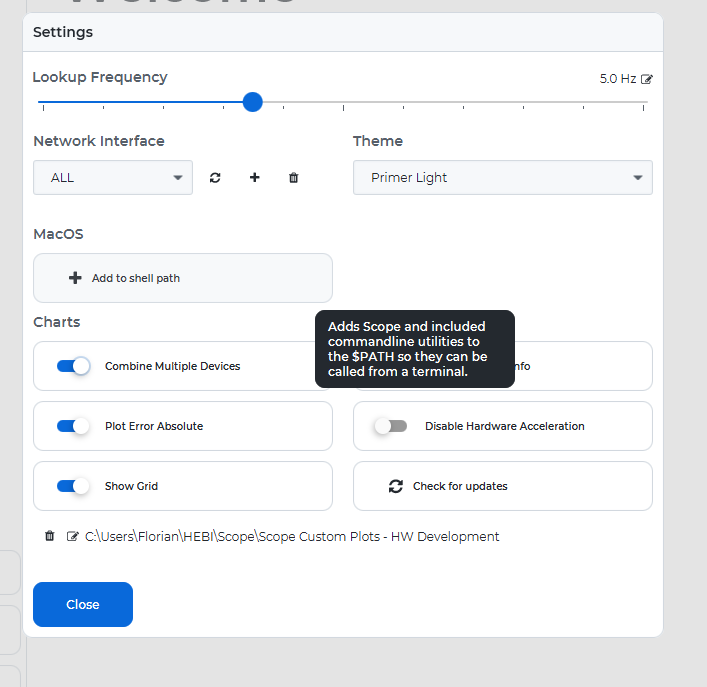707x687 pixels.
Task: Click the Lookup Frequency slider handle
Action: (253, 102)
